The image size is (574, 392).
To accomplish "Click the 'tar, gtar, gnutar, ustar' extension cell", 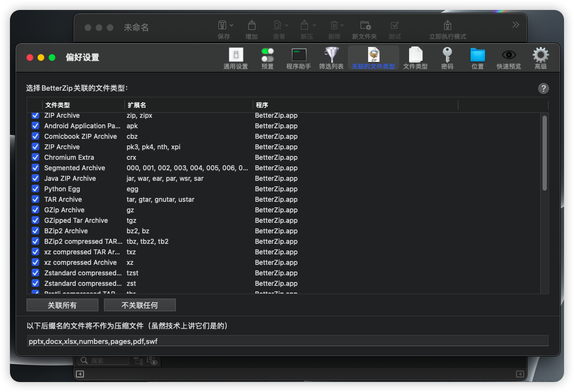I will coord(160,200).
